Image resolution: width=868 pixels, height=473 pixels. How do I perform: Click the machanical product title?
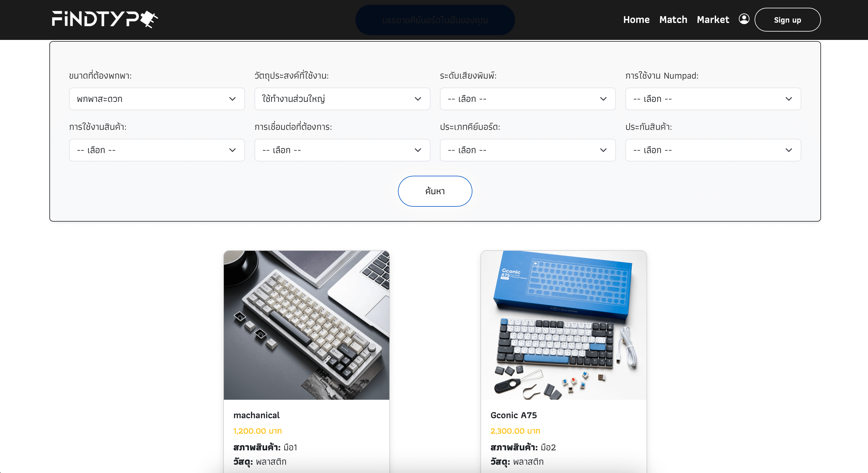256,415
